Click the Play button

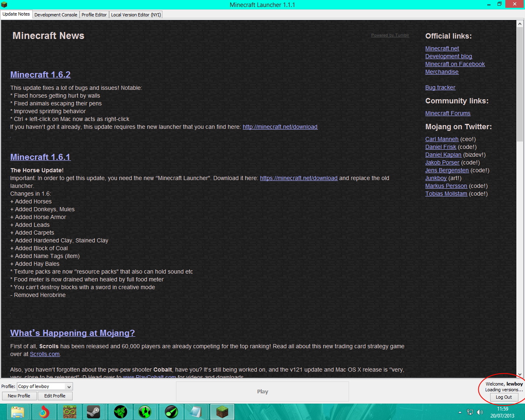(x=262, y=391)
